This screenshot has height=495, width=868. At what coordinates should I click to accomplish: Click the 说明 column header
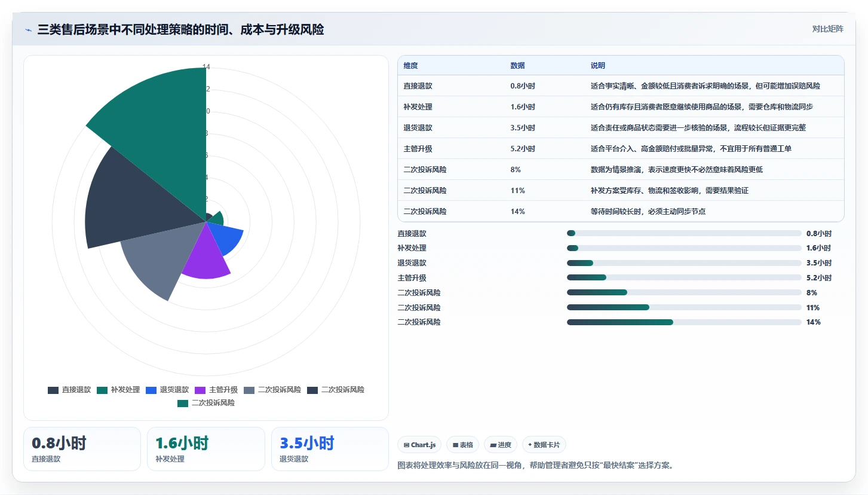[x=598, y=65]
